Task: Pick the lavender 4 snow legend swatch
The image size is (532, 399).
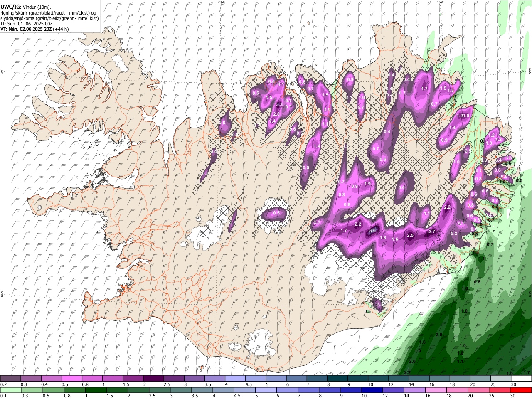Action: 234,379
